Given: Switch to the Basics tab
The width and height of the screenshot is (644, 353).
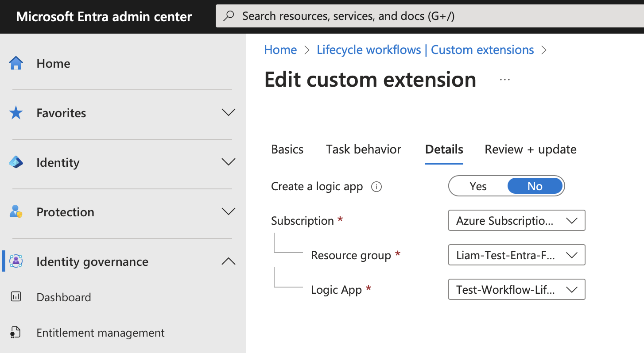Looking at the screenshot, I should (x=287, y=150).
